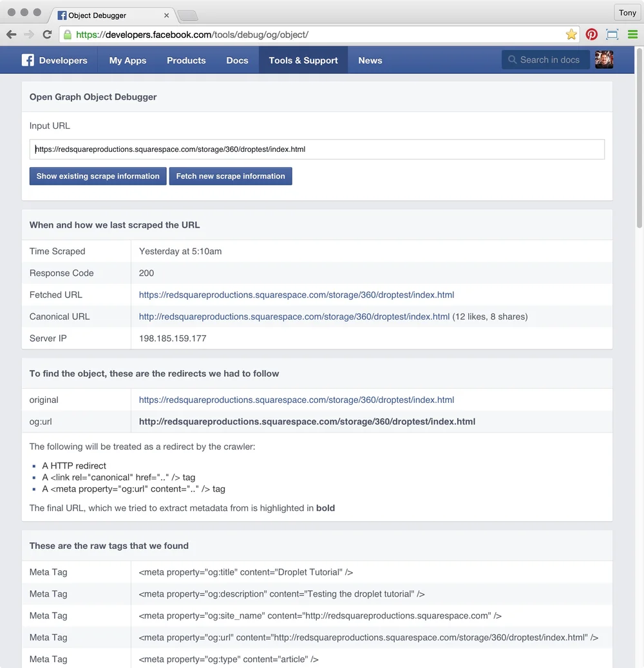Close the Object Debugger browser tab
The width and height of the screenshot is (644, 668).
tap(166, 15)
